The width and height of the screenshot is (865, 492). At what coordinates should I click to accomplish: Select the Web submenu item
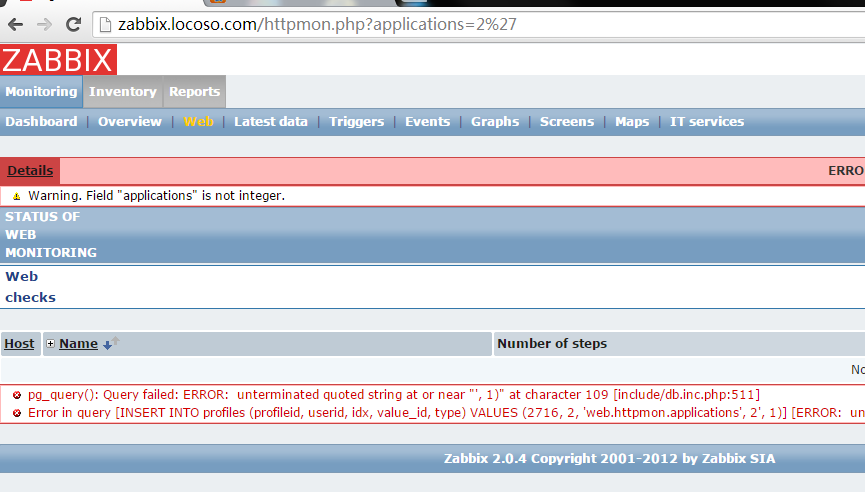click(199, 121)
